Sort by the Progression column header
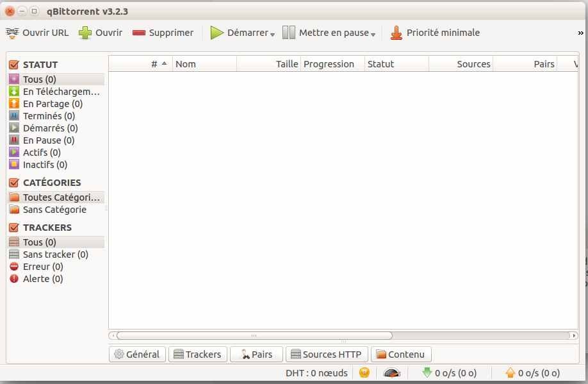The width and height of the screenshot is (588, 384). pos(329,63)
